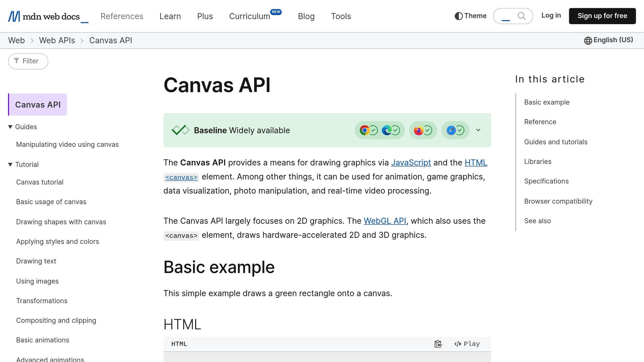
Task: Open Basic usage of canvas
Action: [51, 202]
